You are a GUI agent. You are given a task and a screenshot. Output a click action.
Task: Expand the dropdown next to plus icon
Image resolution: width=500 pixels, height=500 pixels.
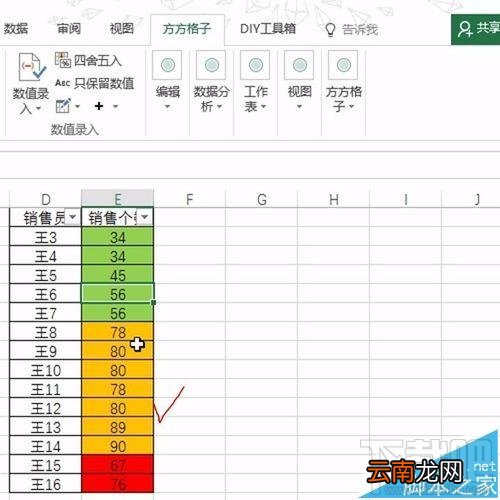tap(115, 106)
